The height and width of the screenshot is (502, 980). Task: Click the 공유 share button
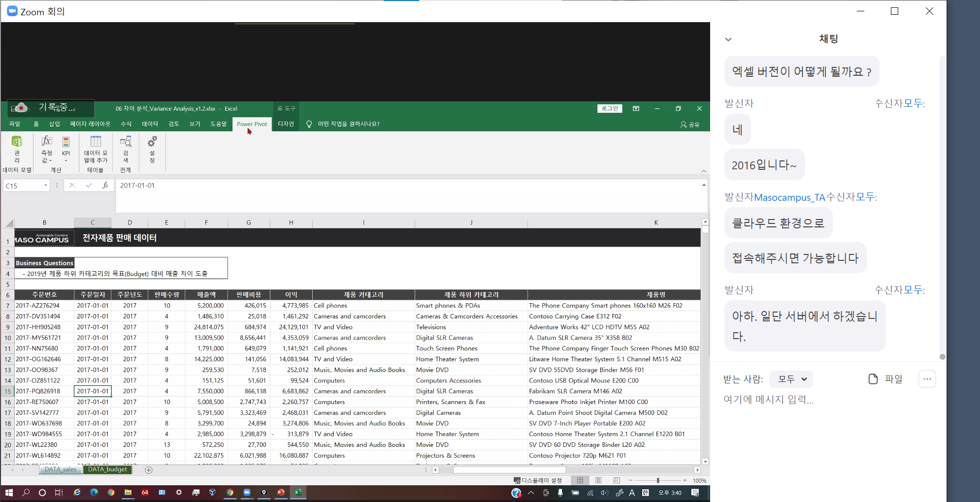(x=690, y=125)
